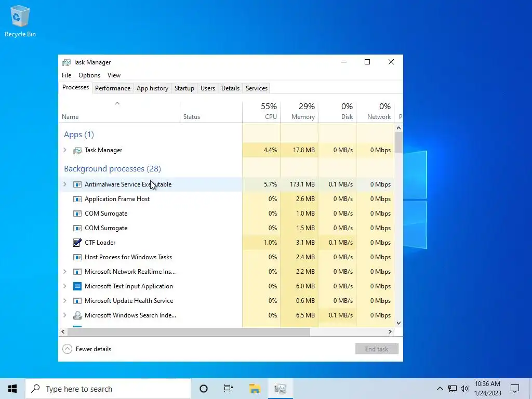532x399 pixels.
Task: Sort by the Network column header
Action: coord(375,112)
